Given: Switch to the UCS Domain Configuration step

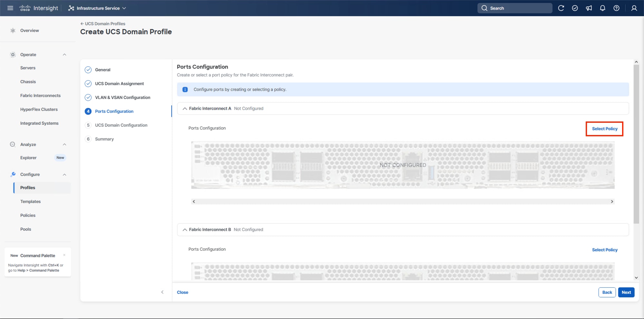Looking at the screenshot, I should tap(121, 125).
